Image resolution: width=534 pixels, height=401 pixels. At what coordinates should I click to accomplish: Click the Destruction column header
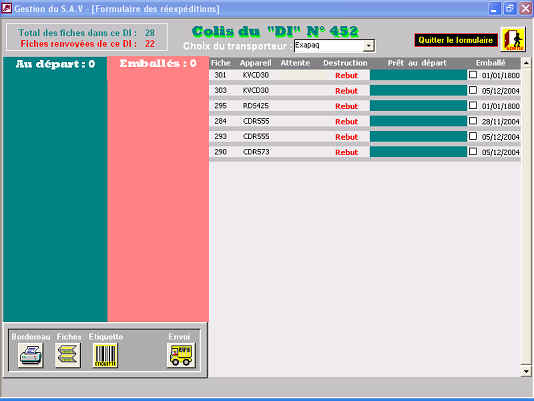click(x=345, y=63)
